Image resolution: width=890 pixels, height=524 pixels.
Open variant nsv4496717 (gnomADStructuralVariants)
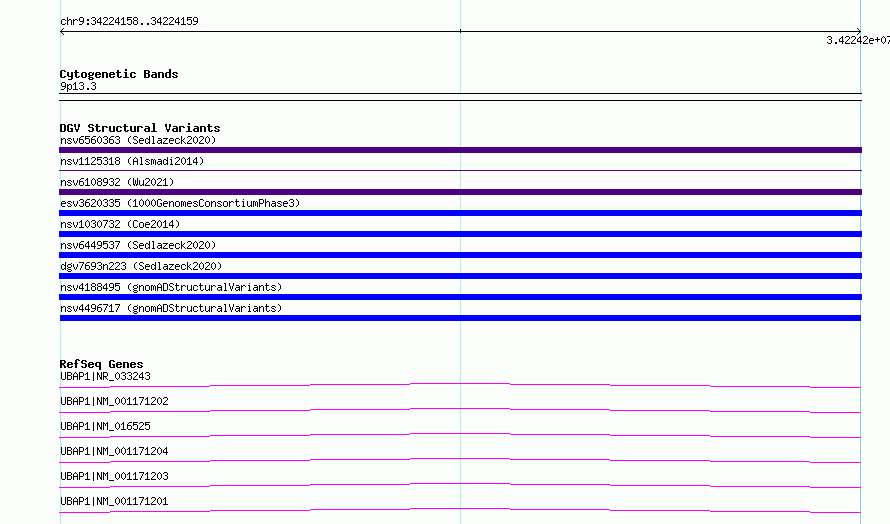171,308
